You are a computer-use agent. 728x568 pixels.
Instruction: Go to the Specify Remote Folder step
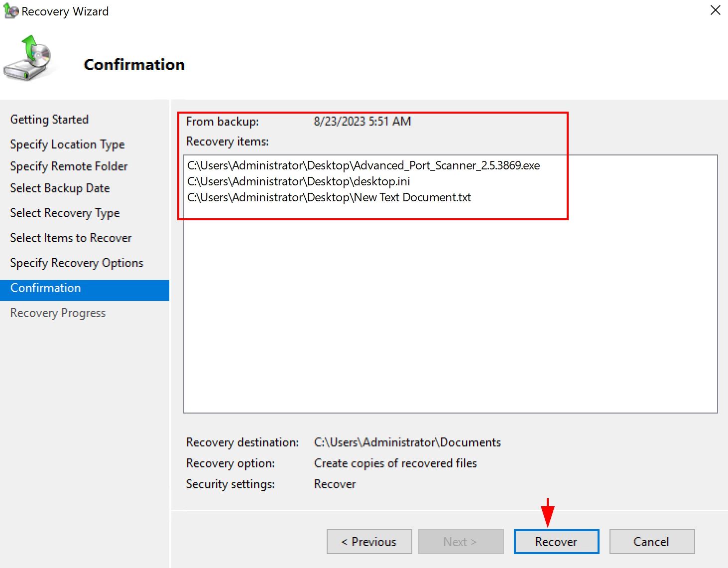click(x=69, y=166)
